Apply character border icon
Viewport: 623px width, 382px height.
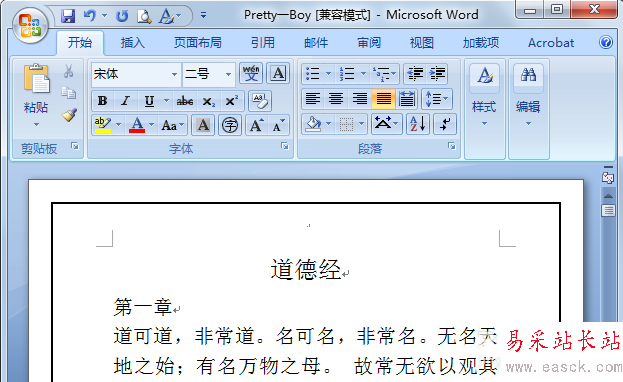278,74
